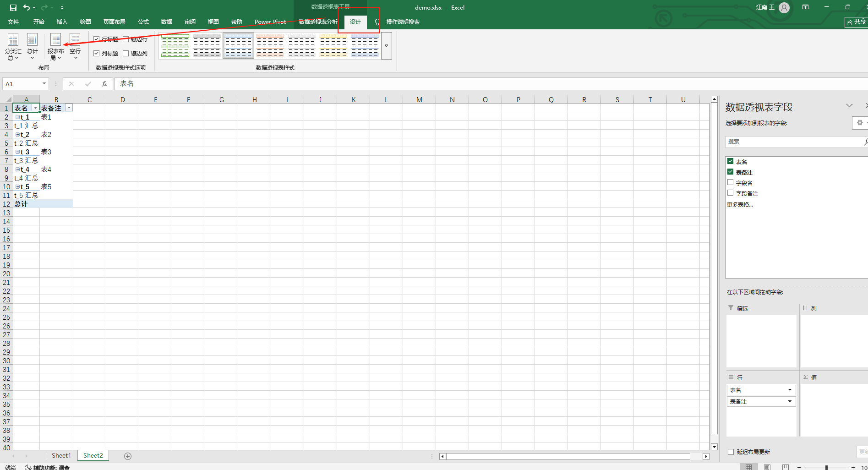868x470 pixels.
Task: Open the 表备注 row field dropdown
Action: 790,401
